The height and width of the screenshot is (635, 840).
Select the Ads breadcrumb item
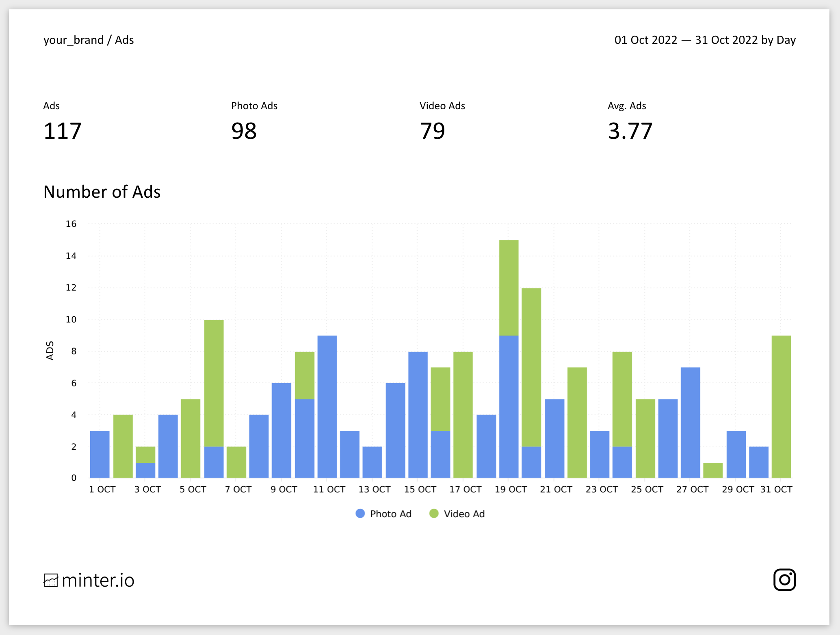point(125,40)
